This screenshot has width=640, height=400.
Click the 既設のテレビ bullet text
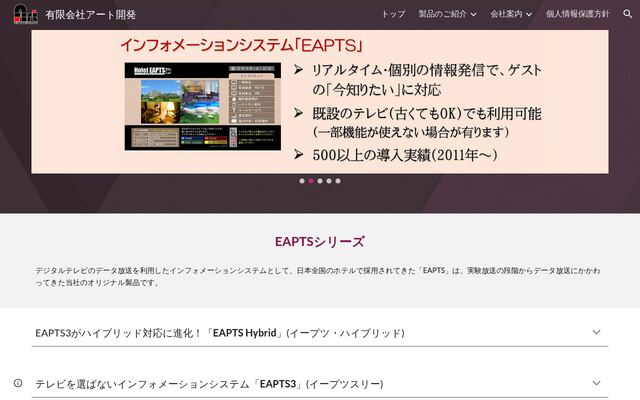[x=427, y=122]
